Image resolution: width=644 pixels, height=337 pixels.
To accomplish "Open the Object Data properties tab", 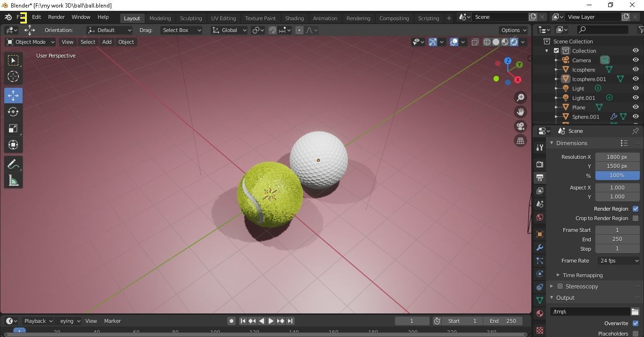I will (540, 300).
